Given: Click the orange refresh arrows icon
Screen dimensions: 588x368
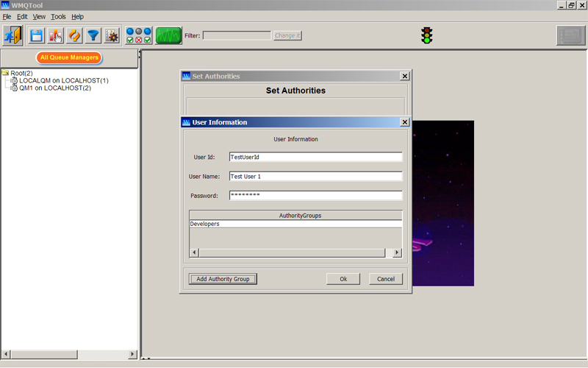Looking at the screenshot, I should [74, 35].
